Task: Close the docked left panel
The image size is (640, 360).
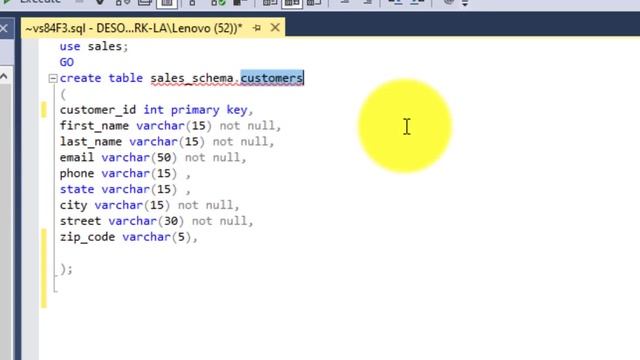Action: click(4, 29)
